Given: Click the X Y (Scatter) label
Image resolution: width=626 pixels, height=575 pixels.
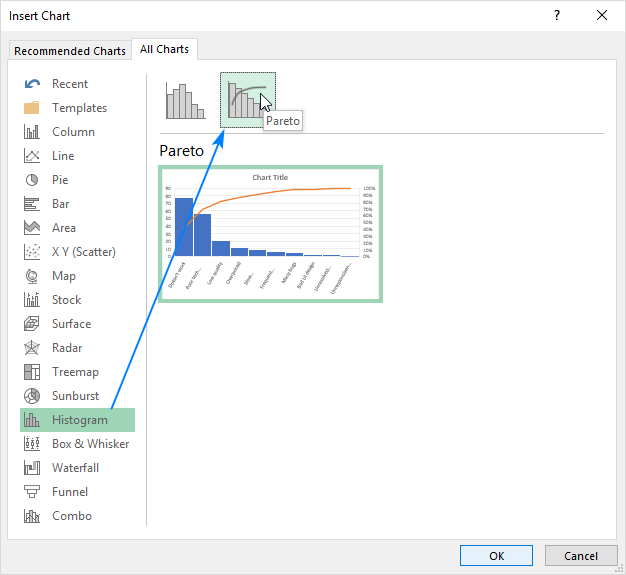Looking at the screenshot, I should click(84, 252).
